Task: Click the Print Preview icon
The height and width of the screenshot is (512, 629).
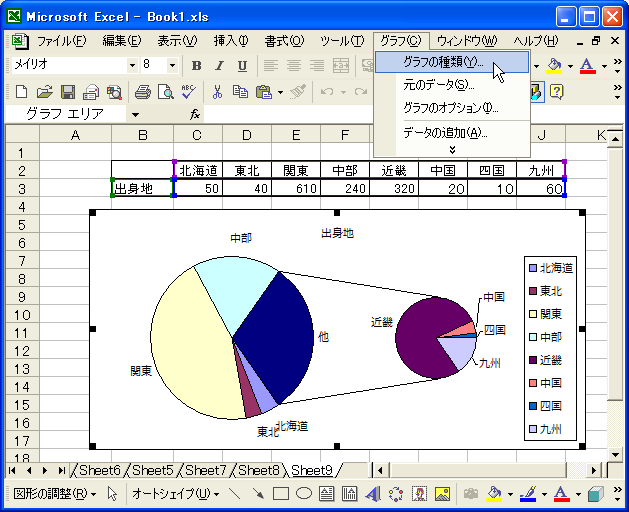Action: 165,92
